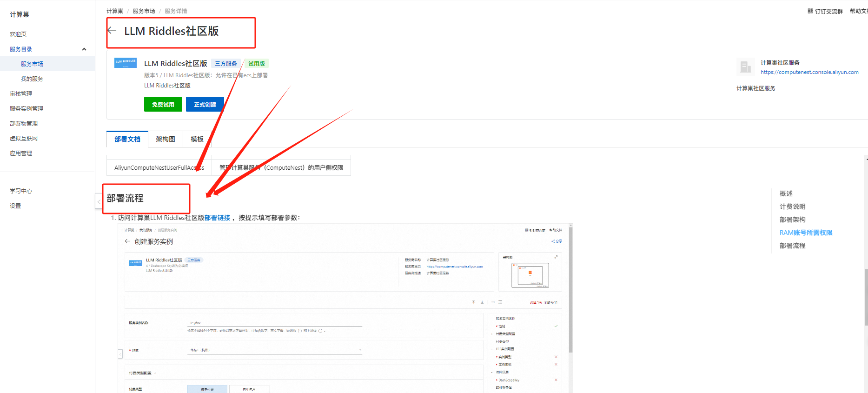Select 服务市场 in the sidebar

tap(32, 64)
